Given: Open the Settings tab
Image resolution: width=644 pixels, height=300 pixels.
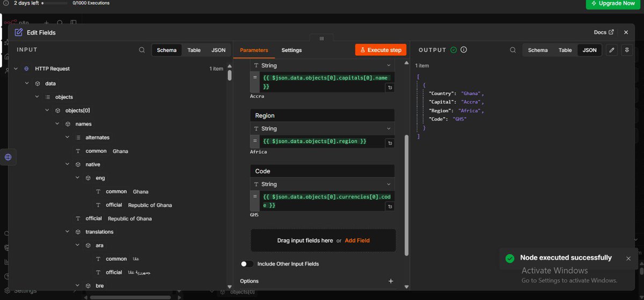Looking at the screenshot, I should pyautogui.click(x=291, y=50).
